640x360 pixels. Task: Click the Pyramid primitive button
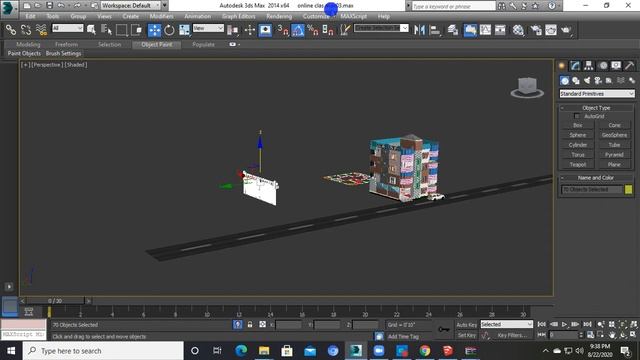click(614, 155)
